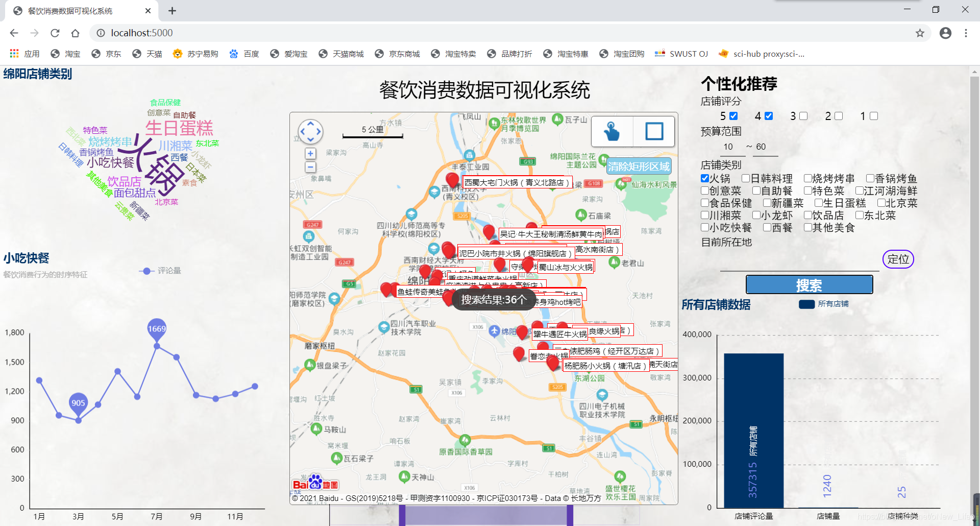The width and height of the screenshot is (980, 526).
Task: Check the 香锅烤鱼 category checkbox
Action: click(x=870, y=178)
